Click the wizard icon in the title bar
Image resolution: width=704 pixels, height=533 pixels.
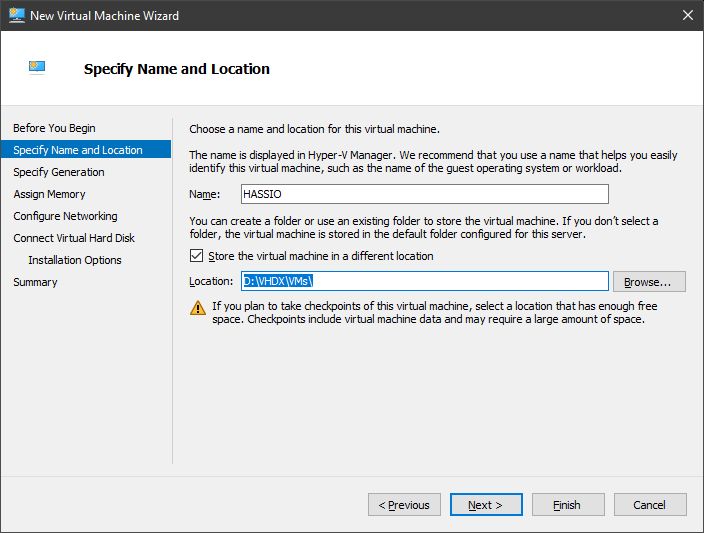click(x=17, y=15)
